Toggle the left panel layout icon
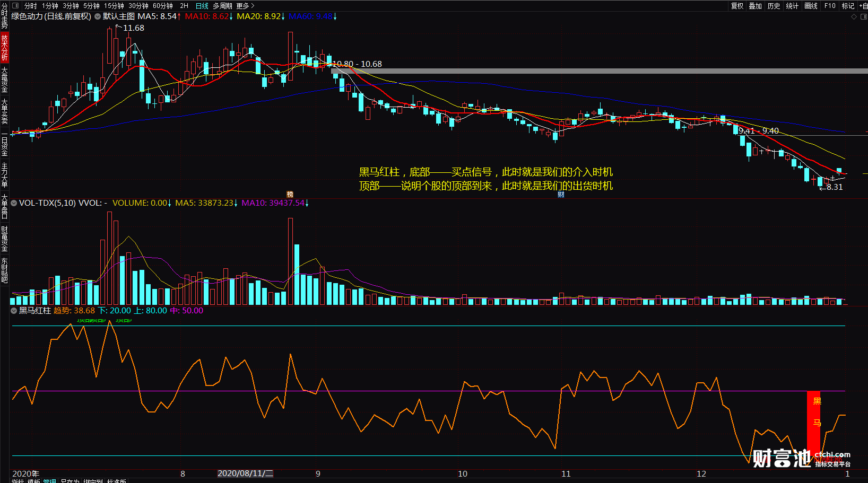 pos(15,6)
